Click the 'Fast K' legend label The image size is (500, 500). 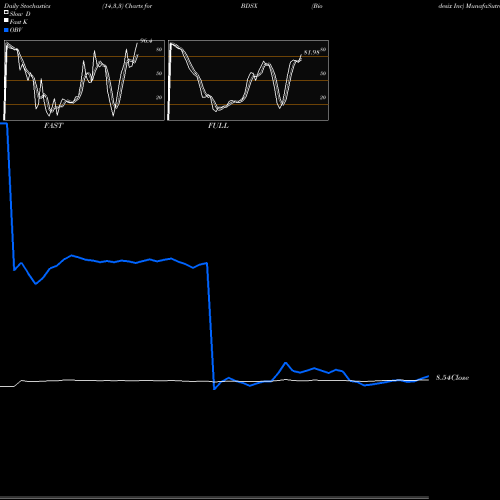18,22
